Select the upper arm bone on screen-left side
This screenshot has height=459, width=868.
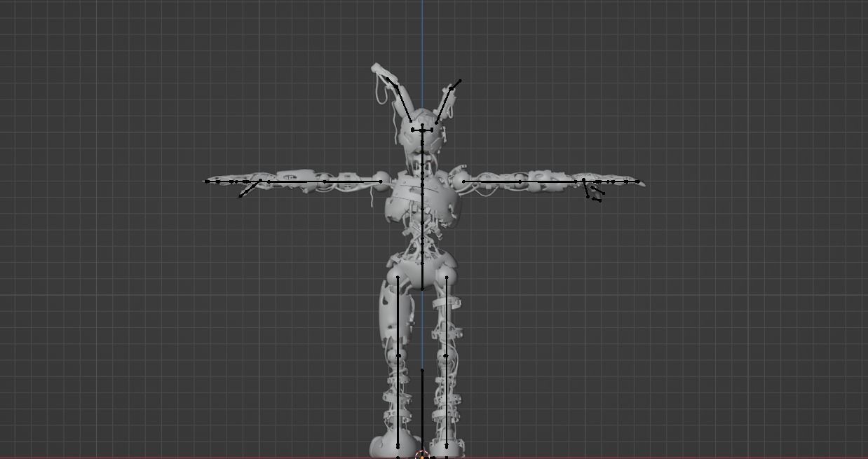point(353,181)
